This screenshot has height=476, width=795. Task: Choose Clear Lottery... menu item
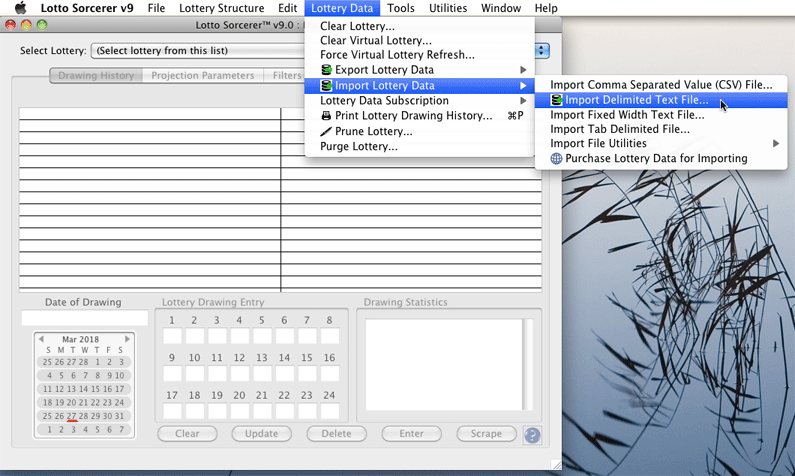(419, 26)
